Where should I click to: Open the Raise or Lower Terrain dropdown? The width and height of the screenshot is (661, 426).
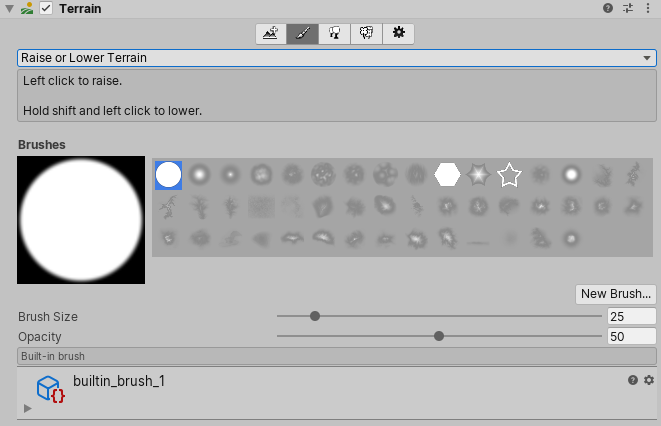pyautogui.click(x=336, y=58)
